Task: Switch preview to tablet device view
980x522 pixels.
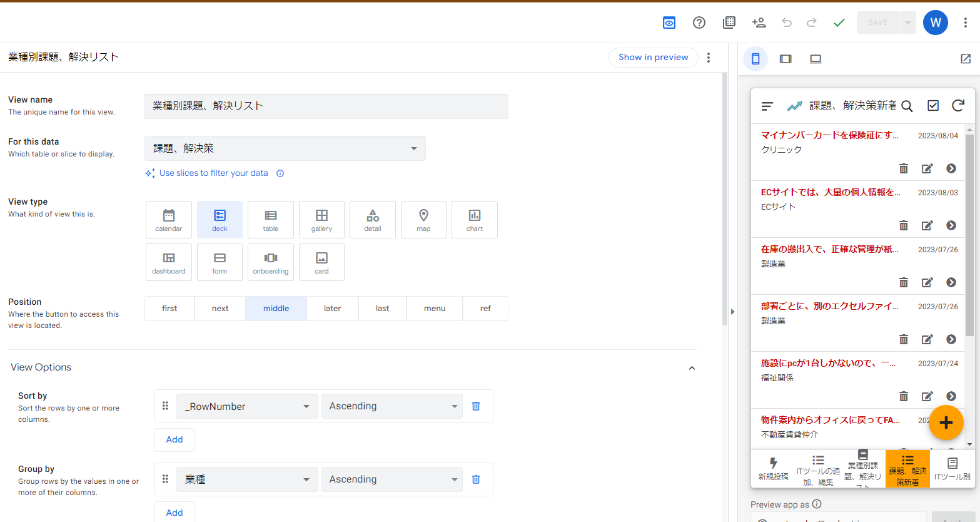Action: click(x=786, y=58)
